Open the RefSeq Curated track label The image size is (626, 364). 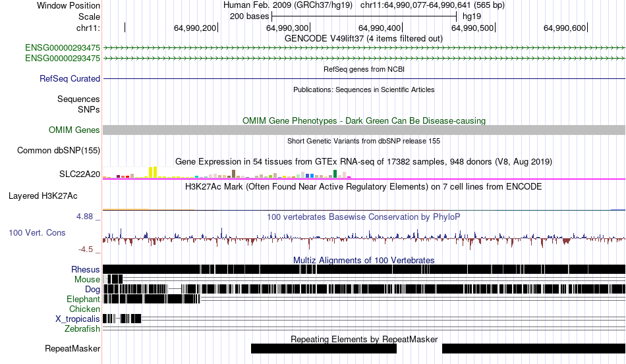pos(69,78)
